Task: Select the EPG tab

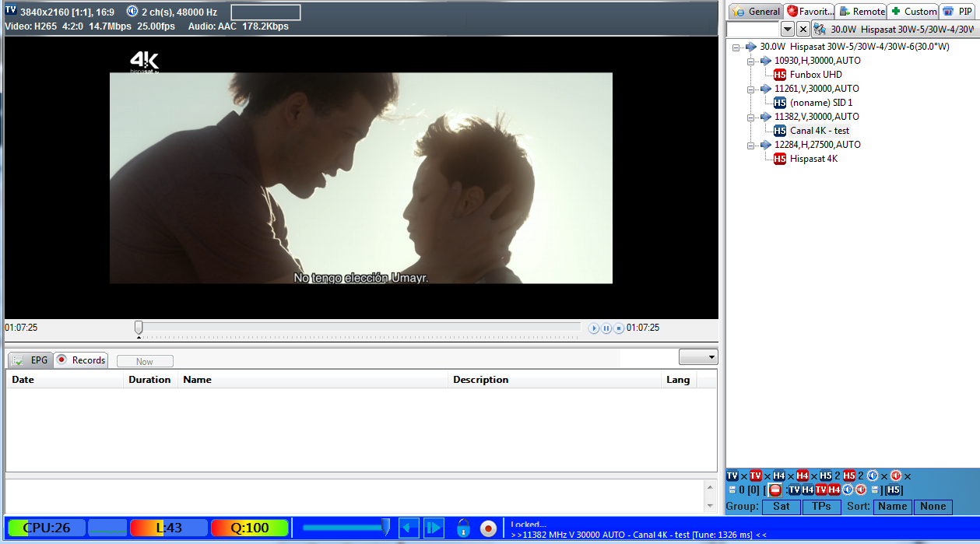Action: [x=30, y=360]
